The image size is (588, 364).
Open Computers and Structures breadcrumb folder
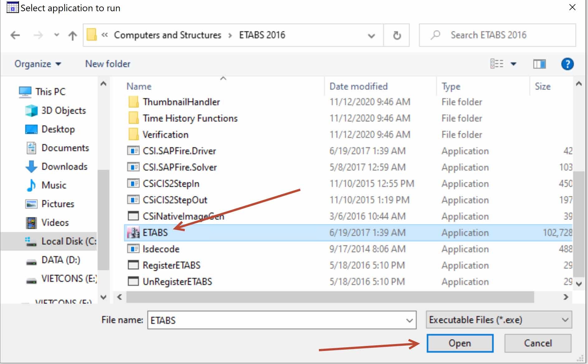point(167,35)
